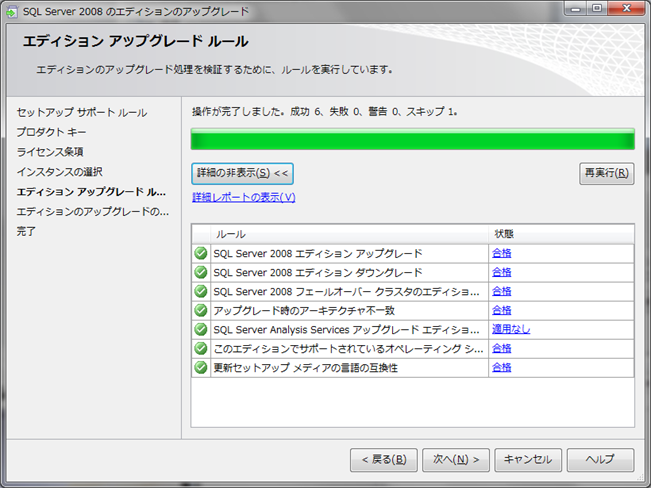Select インスタンスの選択 step in sidebar
Screen dimensions: 651x488
pyautogui.click(x=59, y=172)
